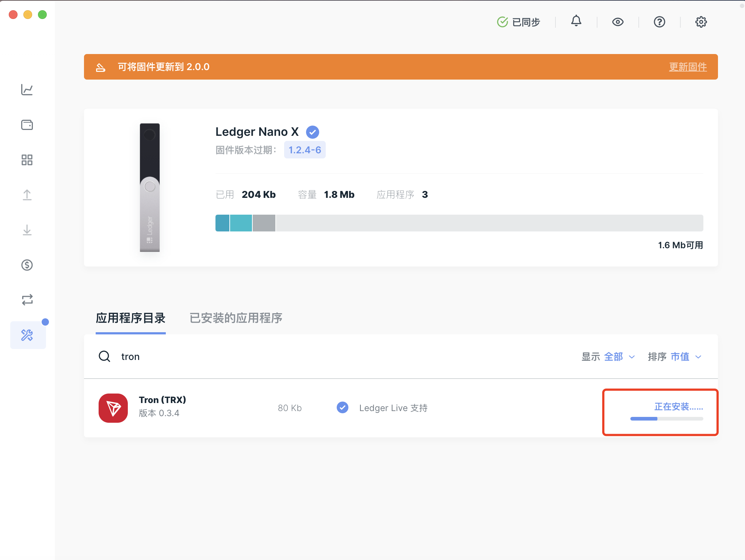745x560 pixels.
Task: Open the Discover grid icon in sidebar
Action: (27, 160)
